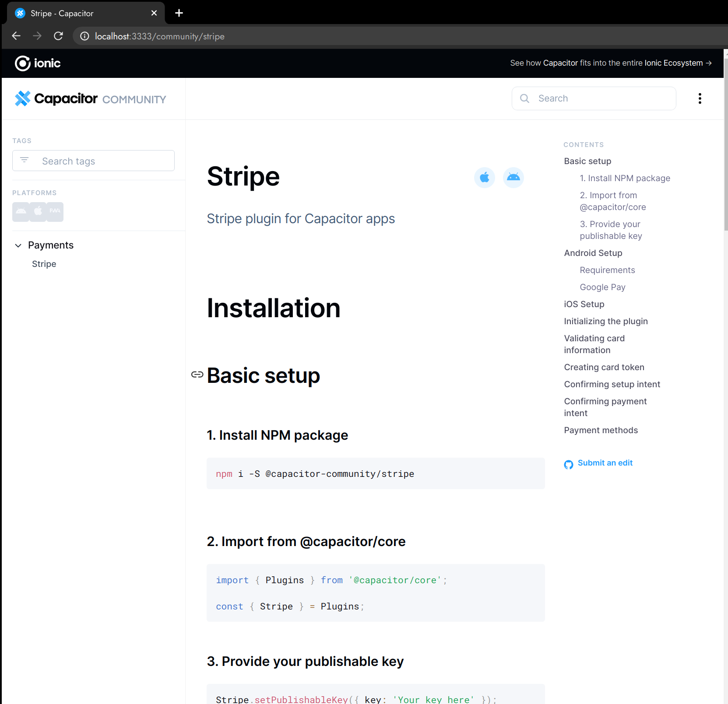Viewport: 728px width, 704px height.
Task: Click the Basic setup heading
Action: tap(264, 375)
